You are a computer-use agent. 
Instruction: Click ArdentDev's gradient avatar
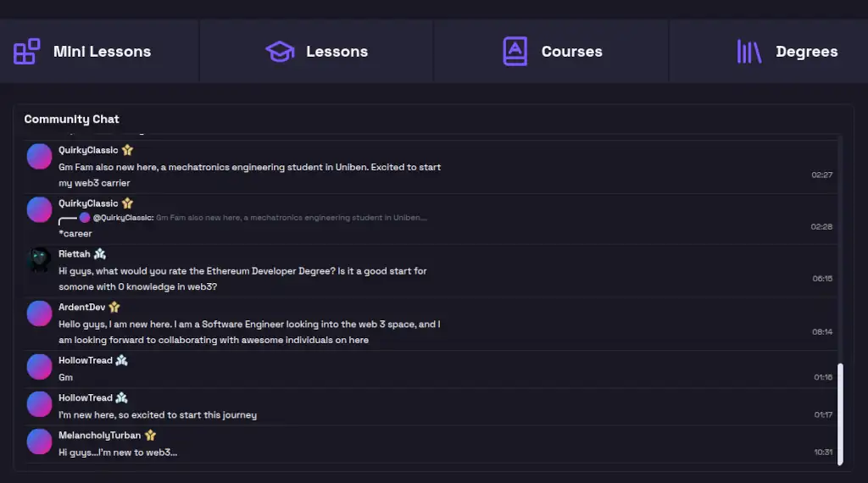tap(39, 314)
